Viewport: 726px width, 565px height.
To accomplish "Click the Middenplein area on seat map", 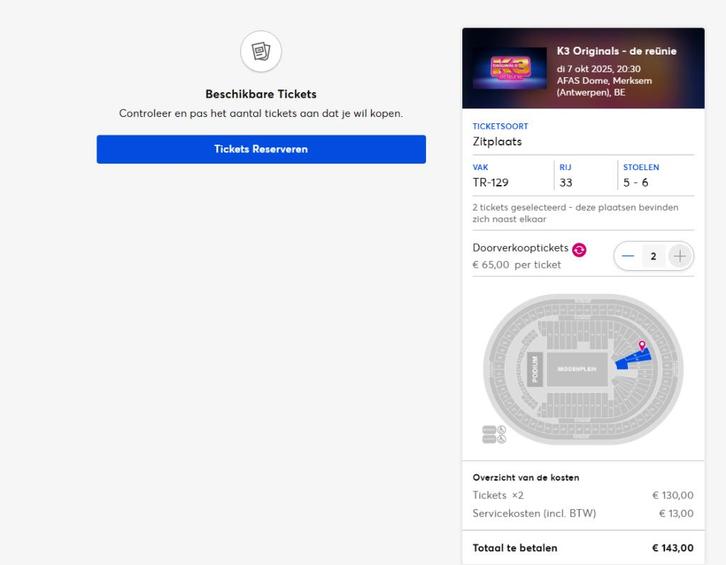I will coord(577,368).
